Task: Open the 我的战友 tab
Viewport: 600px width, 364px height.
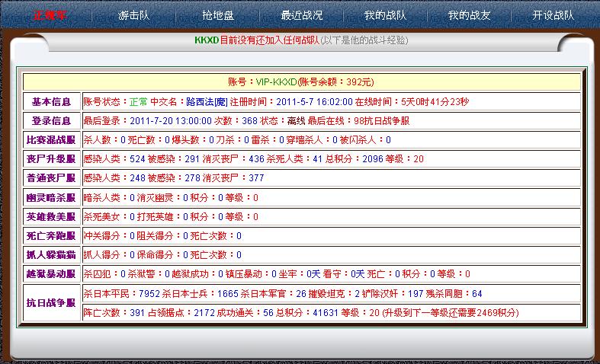Action: 469,15
